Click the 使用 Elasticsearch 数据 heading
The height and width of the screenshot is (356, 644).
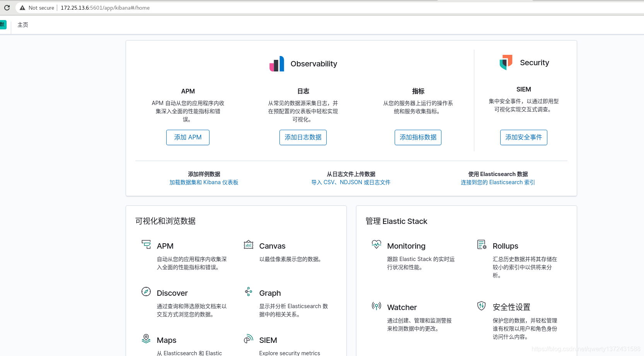point(498,174)
